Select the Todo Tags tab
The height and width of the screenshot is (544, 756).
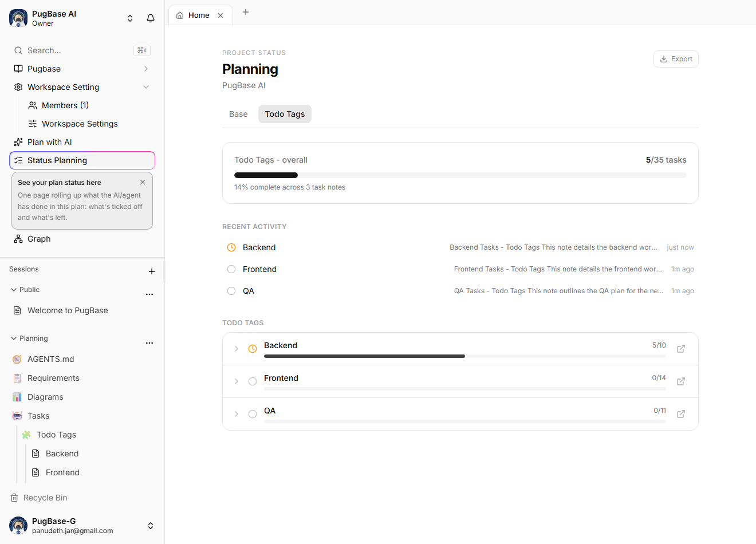point(285,114)
